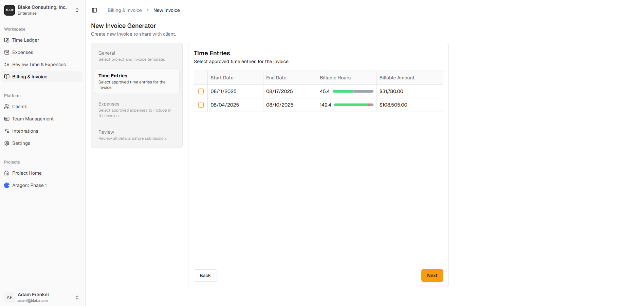The width and height of the screenshot is (644, 306).
Task: Click the 45.4 billable hours progress bar
Action: (353, 91)
